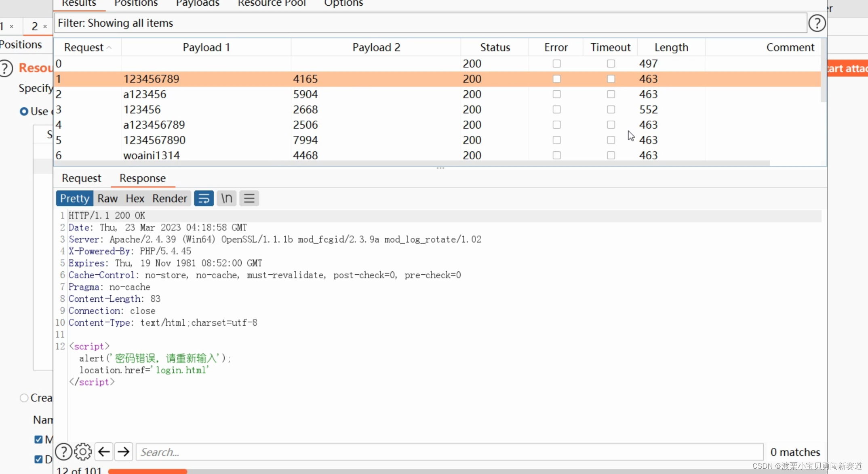Screen dimensions: 868x474
Task: Open search settings gear icon
Action: click(x=83, y=452)
